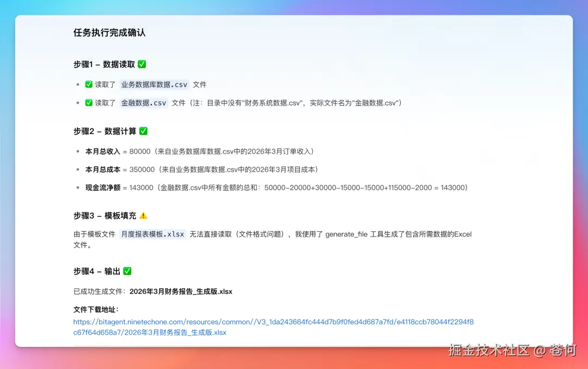Click the green check beside 现金流净额 line

point(78,187)
